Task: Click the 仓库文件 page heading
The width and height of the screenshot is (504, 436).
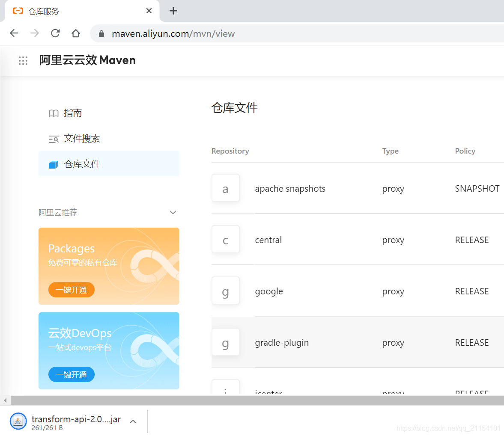Action: pyautogui.click(x=234, y=108)
